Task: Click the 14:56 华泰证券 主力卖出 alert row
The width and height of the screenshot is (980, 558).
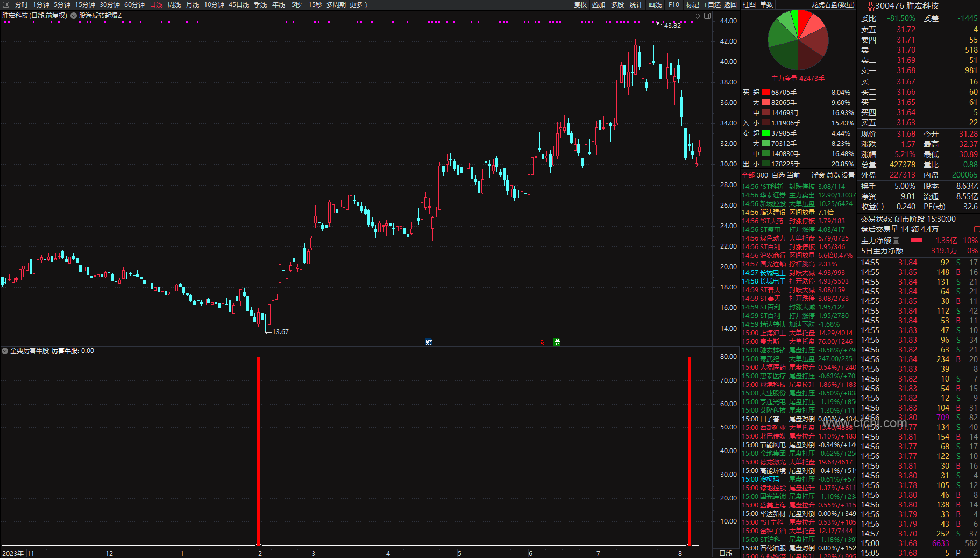Action: point(799,195)
